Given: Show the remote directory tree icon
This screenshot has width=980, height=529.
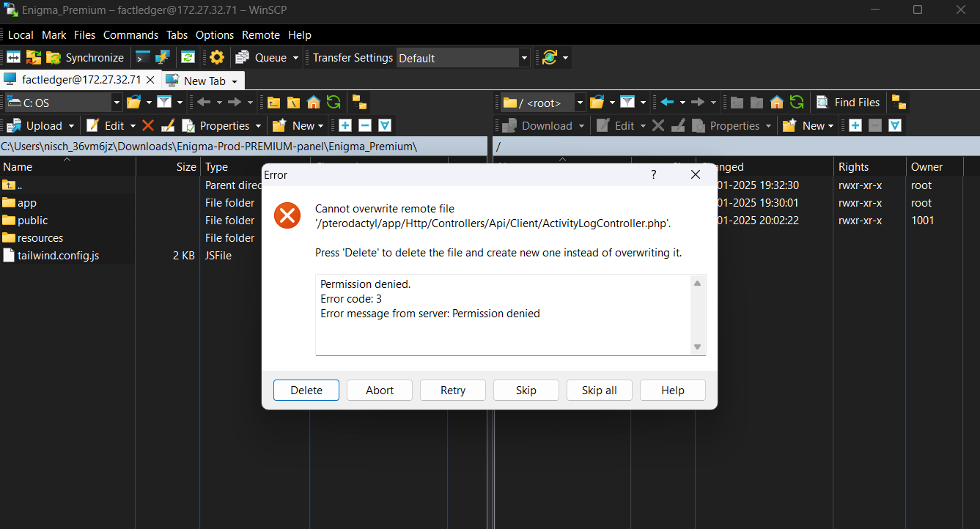Looking at the screenshot, I should click(x=899, y=103).
